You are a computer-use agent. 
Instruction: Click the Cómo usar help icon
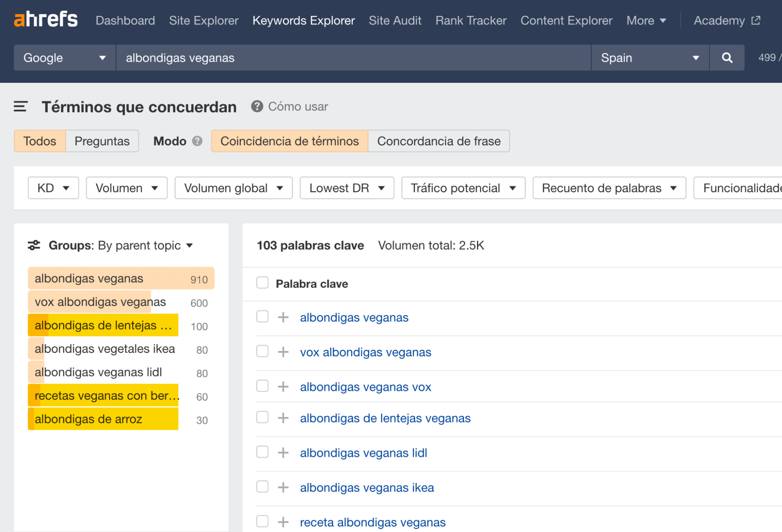click(257, 106)
